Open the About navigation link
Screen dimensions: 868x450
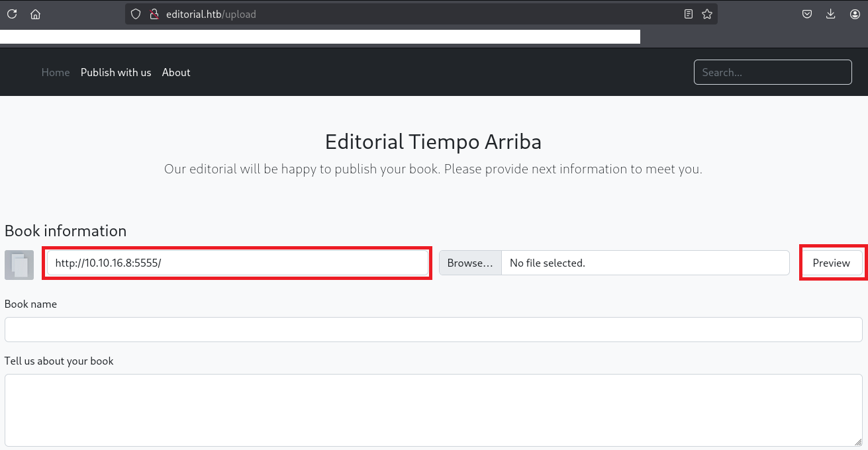coord(176,73)
